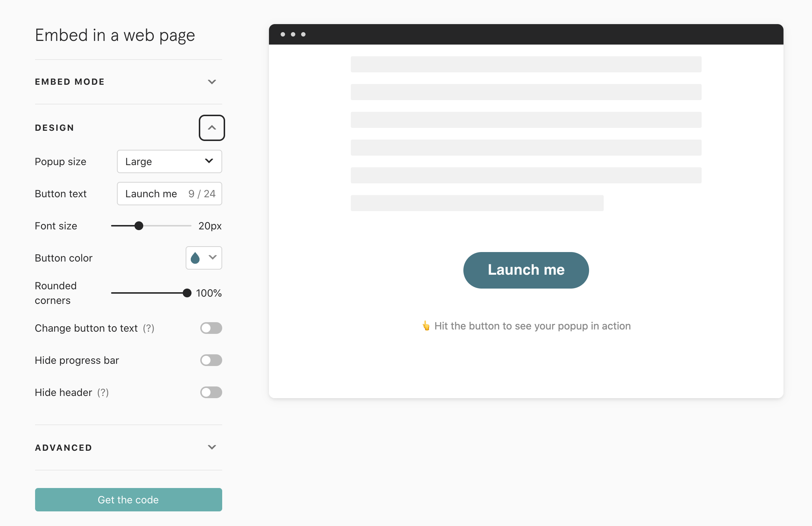Enable the Hide progress bar toggle
Image resolution: width=812 pixels, height=526 pixels.
pos(211,360)
